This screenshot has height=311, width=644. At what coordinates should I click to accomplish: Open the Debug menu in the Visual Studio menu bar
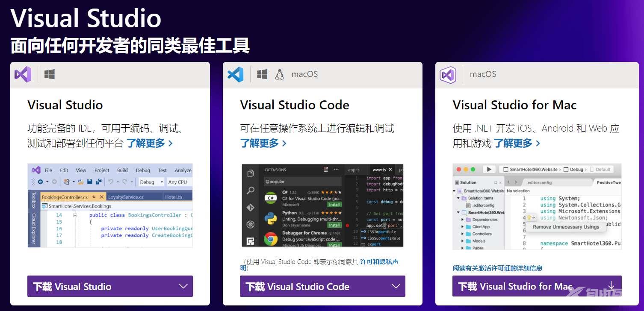pyautogui.click(x=143, y=170)
